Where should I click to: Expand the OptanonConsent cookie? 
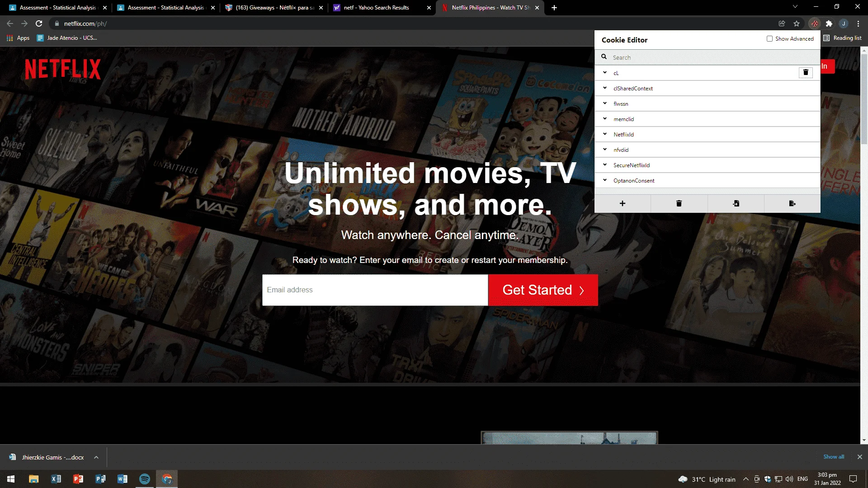605,180
